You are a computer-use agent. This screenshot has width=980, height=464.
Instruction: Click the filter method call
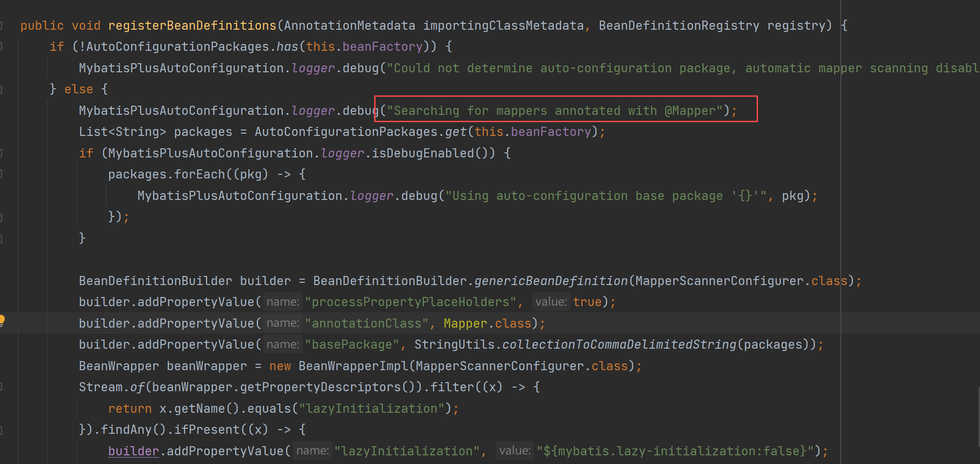click(x=452, y=387)
